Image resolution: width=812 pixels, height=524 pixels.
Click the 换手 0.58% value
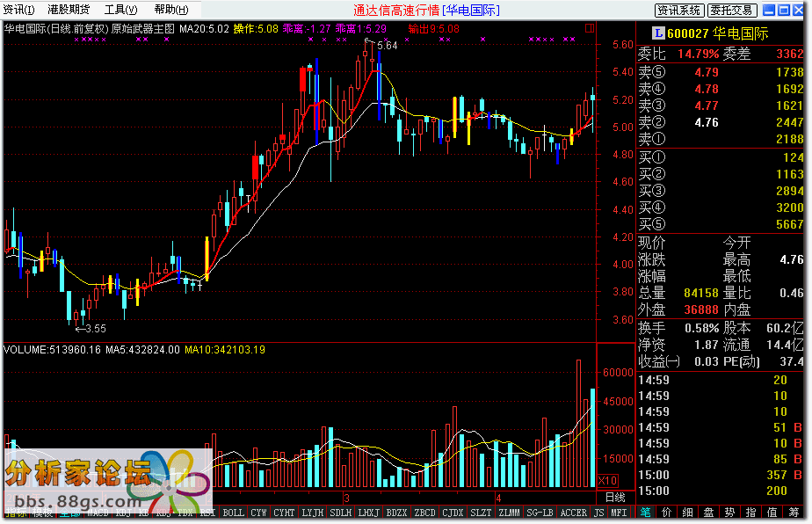(701, 328)
